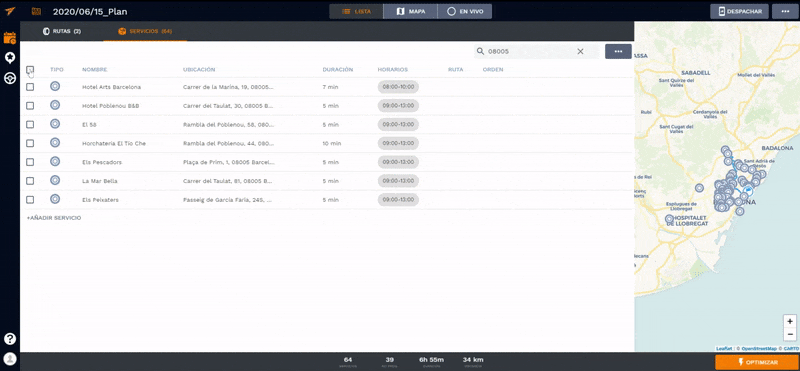Click the 10 min duration value
The image size is (800, 371).
(332, 143)
